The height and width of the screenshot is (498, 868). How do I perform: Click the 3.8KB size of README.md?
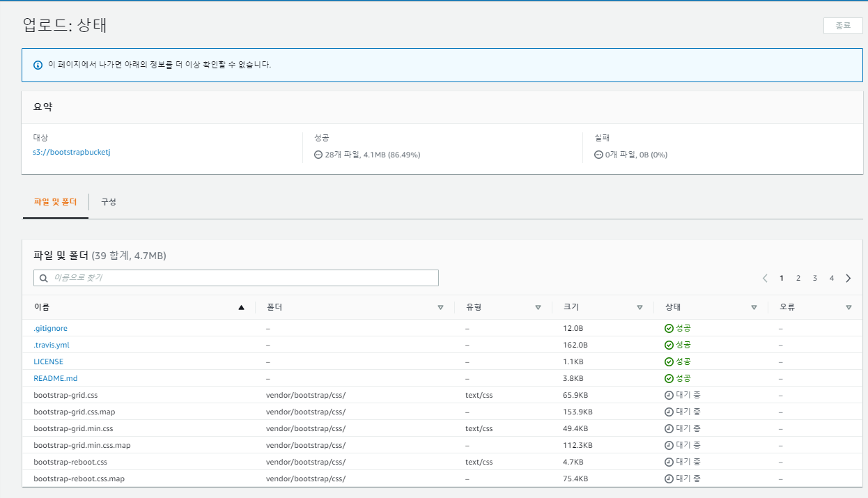click(573, 378)
